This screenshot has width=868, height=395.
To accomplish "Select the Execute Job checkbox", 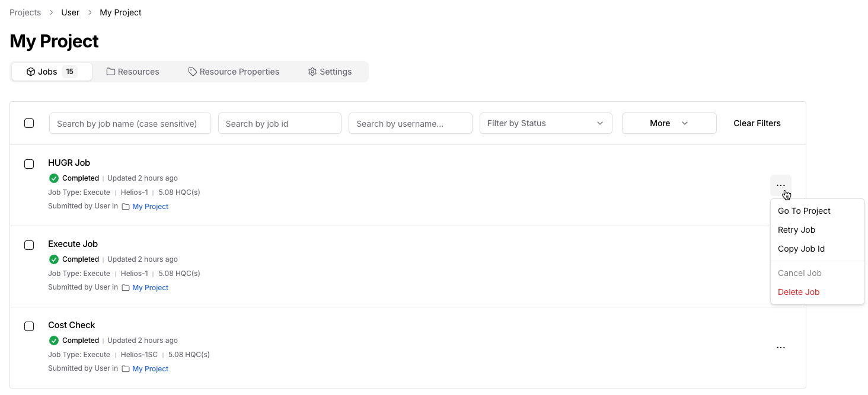I will click(x=29, y=245).
